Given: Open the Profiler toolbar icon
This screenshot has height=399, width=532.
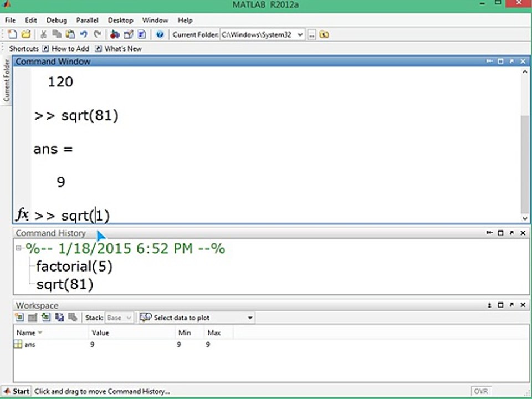Looking at the screenshot, I should [x=142, y=34].
